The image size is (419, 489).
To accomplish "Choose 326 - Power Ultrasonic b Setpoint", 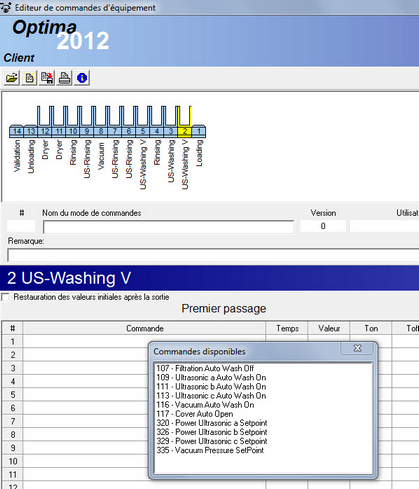I will (212, 432).
